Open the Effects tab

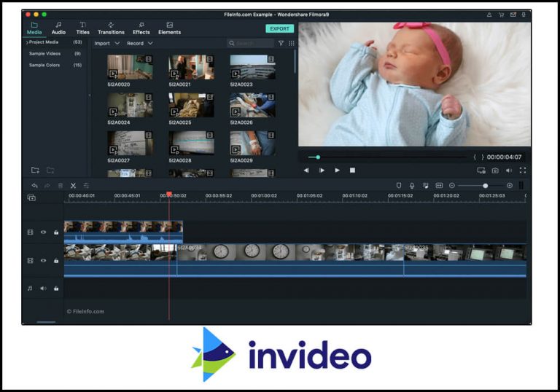point(141,28)
